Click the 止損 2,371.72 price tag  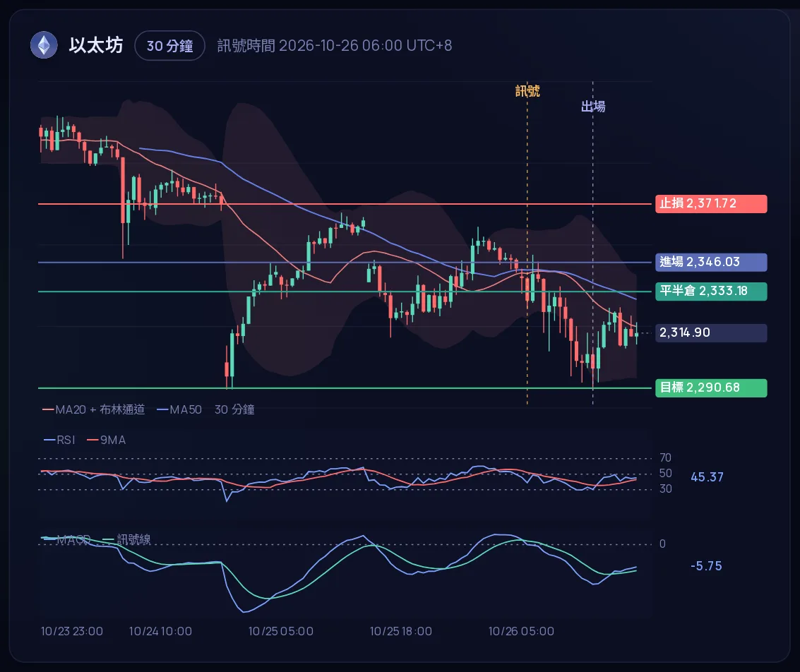711,203
